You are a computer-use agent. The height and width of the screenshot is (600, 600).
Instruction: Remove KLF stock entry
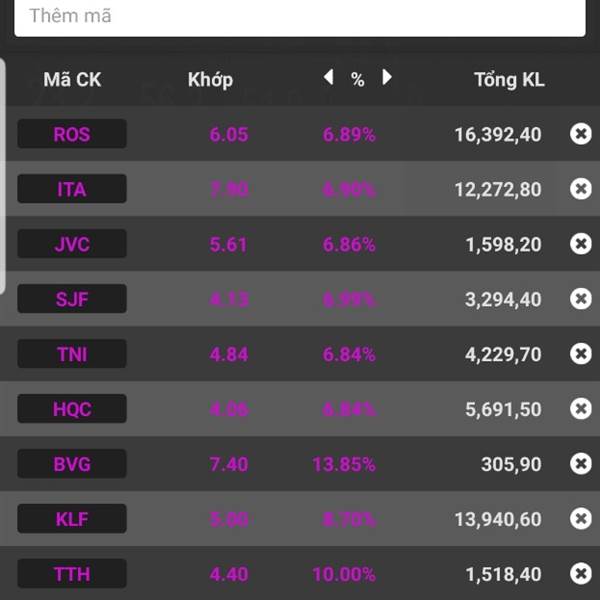point(580,519)
